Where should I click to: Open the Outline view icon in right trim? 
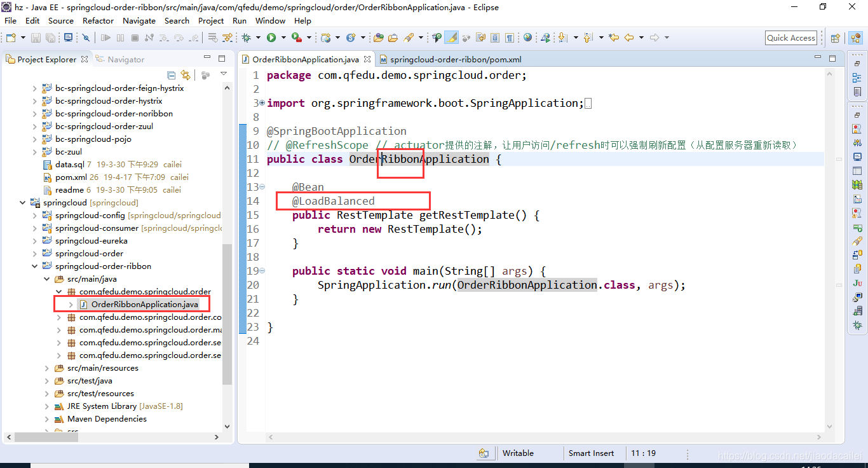pyautogui.click(x=858, y=78)
